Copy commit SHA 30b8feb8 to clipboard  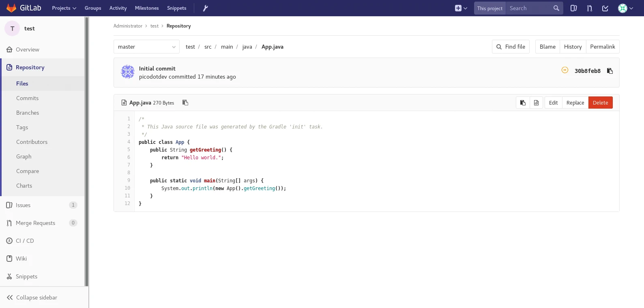click(610, 71)
